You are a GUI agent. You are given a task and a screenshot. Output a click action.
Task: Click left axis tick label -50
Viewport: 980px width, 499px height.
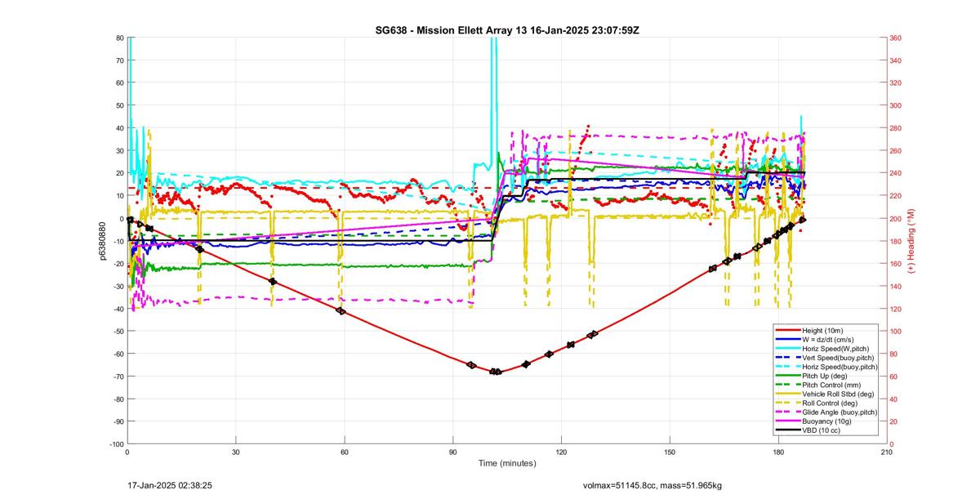[x=118, y=331]
